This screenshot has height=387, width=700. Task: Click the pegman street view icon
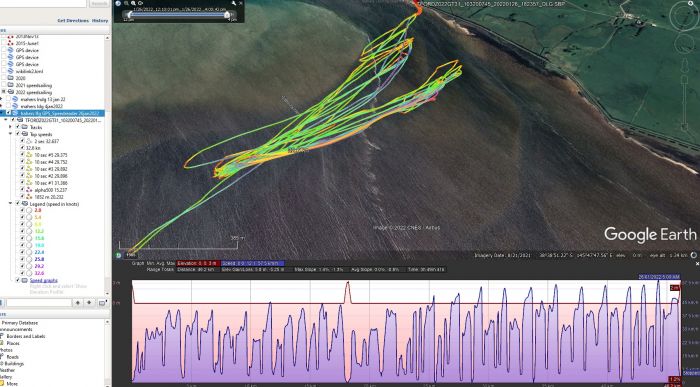tap(684, 65)
